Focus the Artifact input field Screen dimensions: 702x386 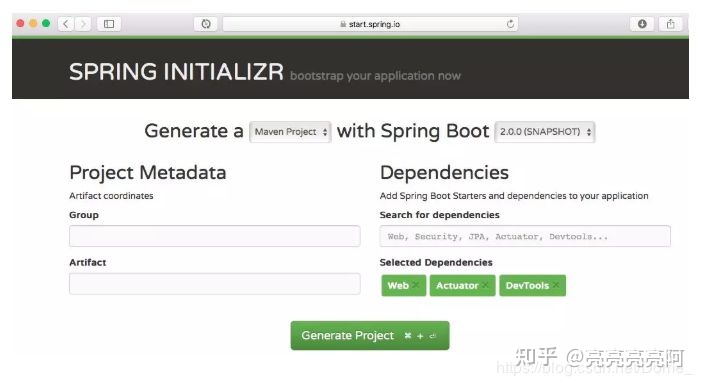[x=214, y=283]
